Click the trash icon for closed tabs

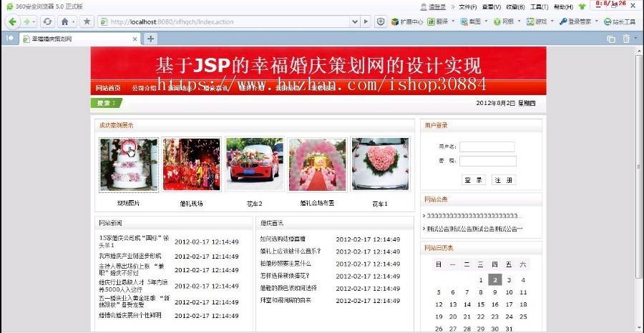coord(626,39)
